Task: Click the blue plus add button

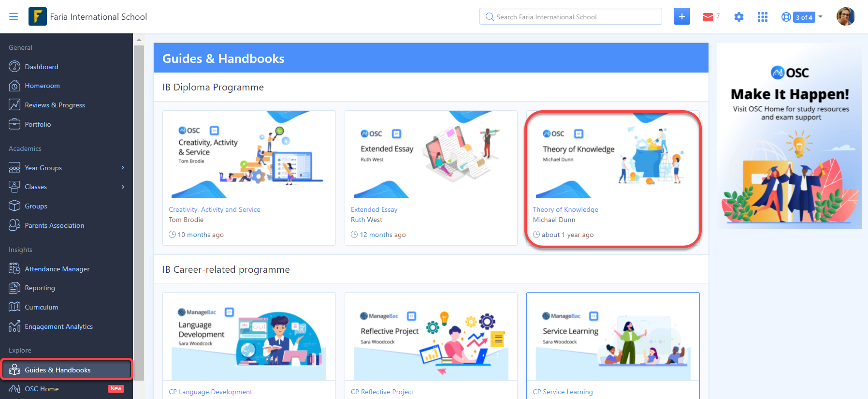Action: point(682,16)
